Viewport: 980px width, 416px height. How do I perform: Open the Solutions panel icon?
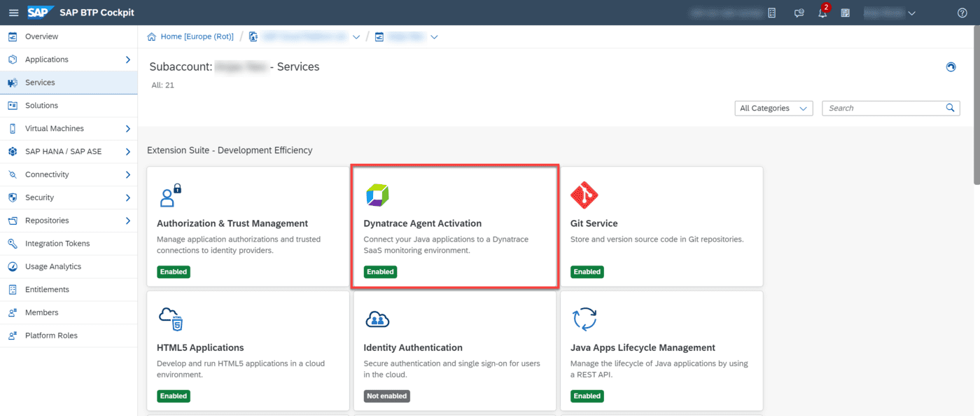[15, 105]
